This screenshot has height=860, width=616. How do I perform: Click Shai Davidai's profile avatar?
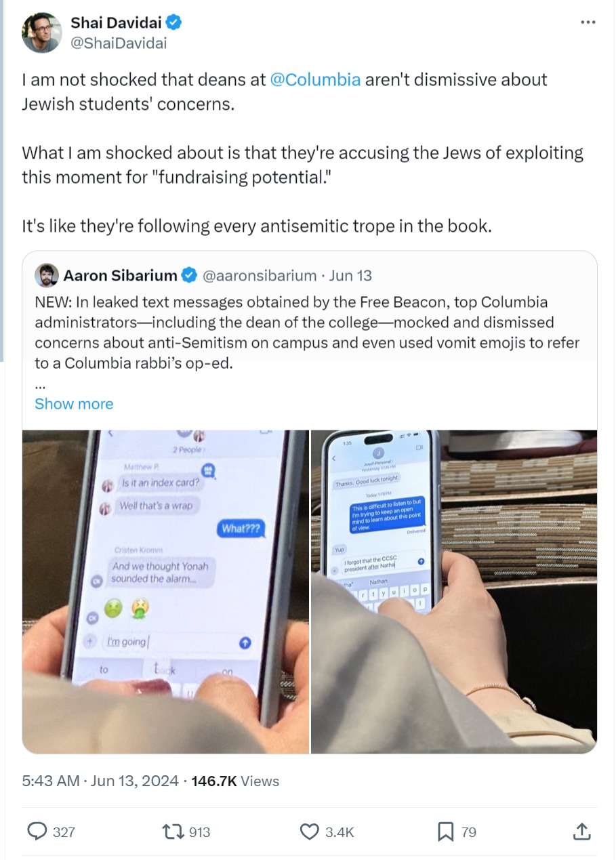click(x=41, y=33)
